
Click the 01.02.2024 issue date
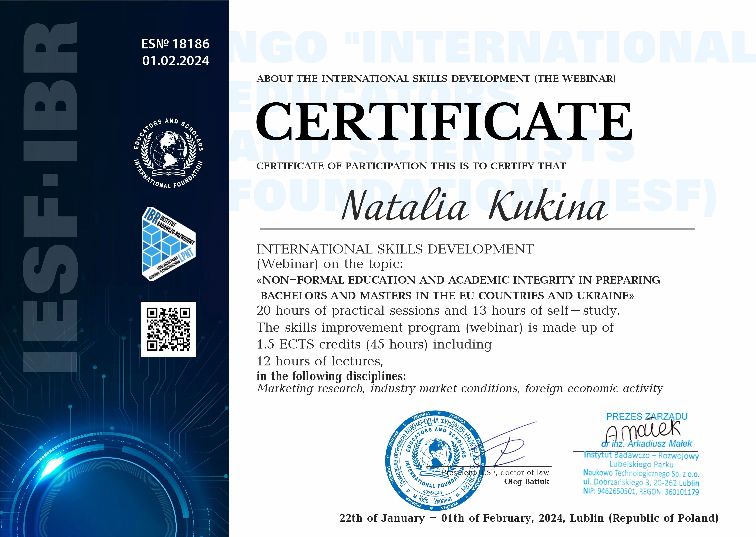[176, 61]
